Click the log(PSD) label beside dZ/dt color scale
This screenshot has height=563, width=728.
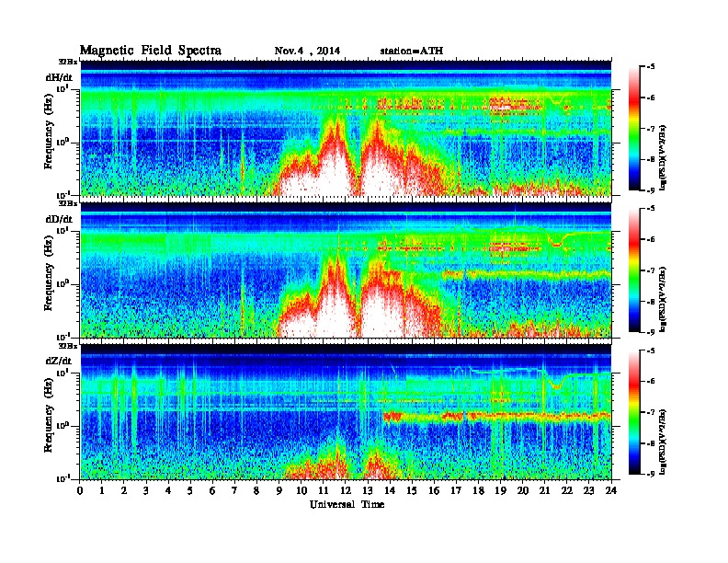[664, 442]
